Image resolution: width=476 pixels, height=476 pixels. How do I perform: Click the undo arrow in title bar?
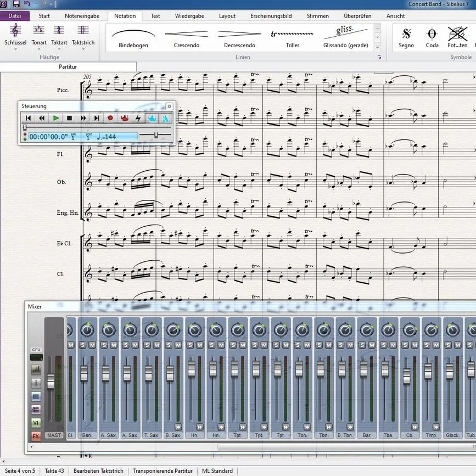point(27,4)
